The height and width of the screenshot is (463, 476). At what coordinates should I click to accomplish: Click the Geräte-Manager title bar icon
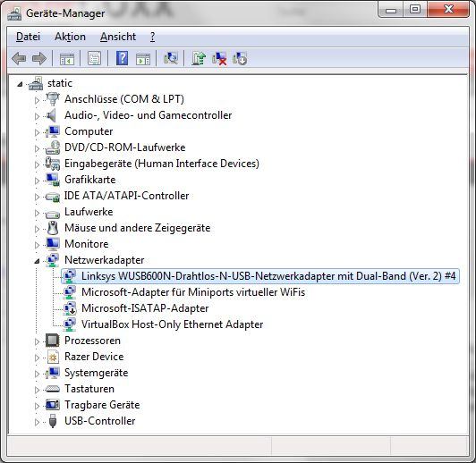(14, 13)
